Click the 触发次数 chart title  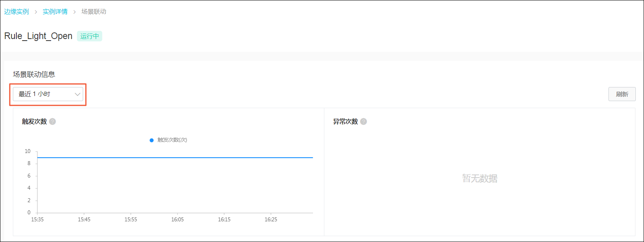click(34, 121)
